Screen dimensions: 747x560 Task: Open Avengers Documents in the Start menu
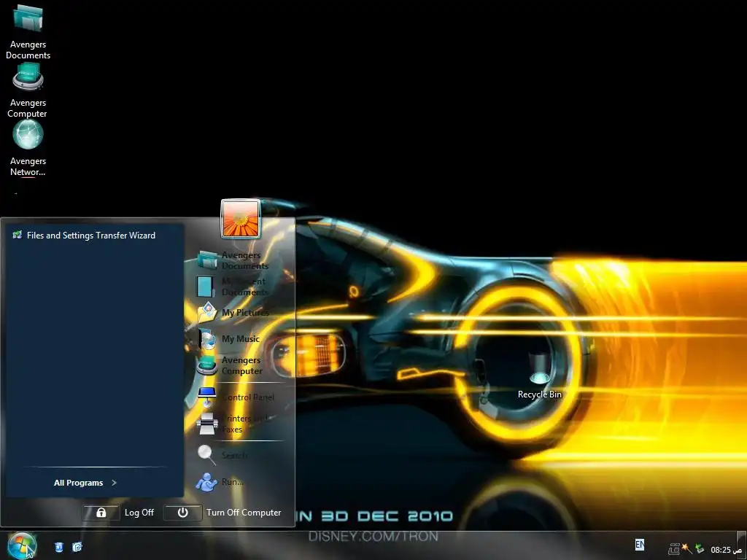coord(233,260)
